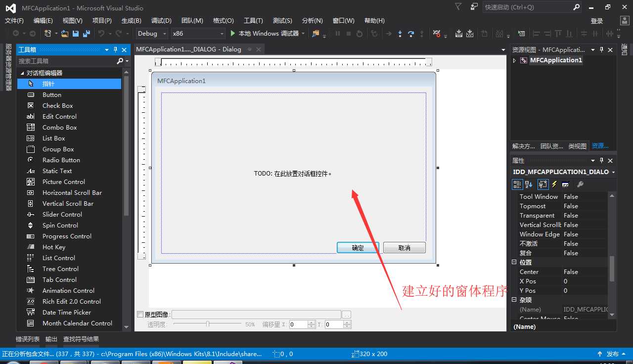The image size is (633, 364).
Task: Collapse the 杂项 property category
Action: click(514, 300)
